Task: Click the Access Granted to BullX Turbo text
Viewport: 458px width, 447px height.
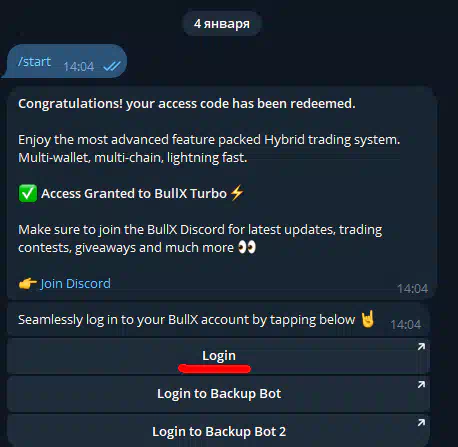Action: [x=134, y=194]
